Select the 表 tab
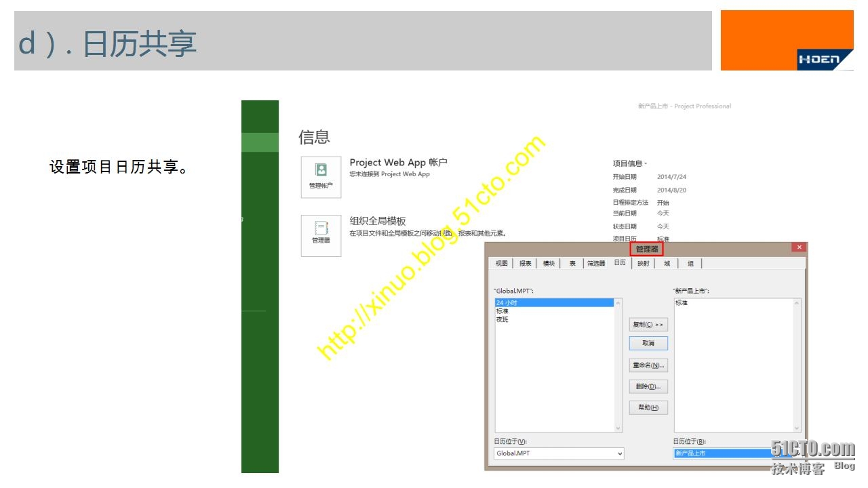The height and width of the screenshot is (488, 868). click(x=572, y=263)
